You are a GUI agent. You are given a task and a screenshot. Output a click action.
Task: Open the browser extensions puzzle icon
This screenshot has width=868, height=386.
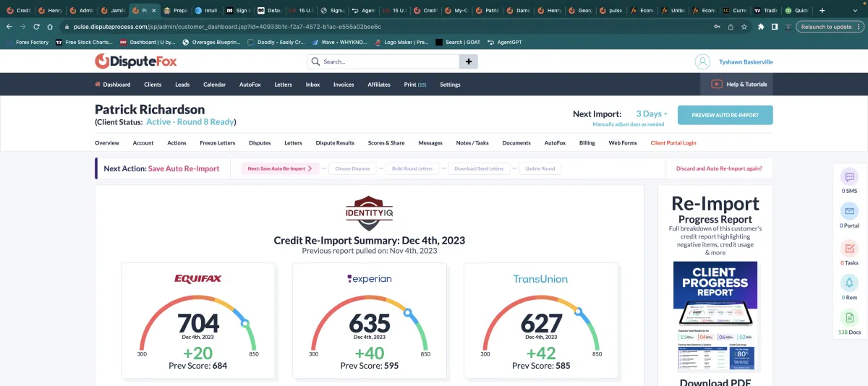click(761, 26)
